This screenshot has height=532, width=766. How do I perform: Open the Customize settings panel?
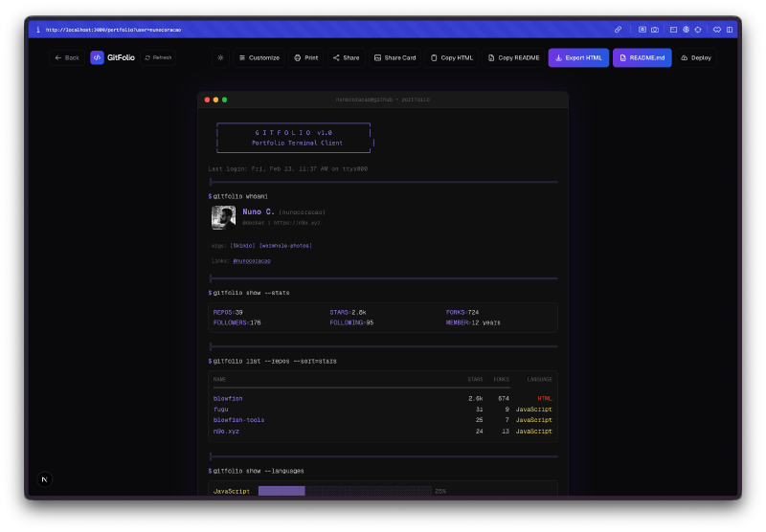point(259,57)
